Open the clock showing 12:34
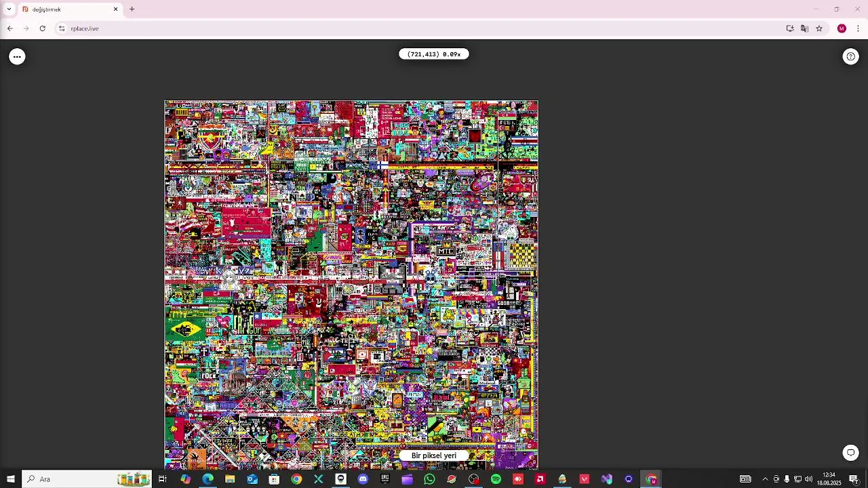Screen dimensions: 868x488 [829, 479]
